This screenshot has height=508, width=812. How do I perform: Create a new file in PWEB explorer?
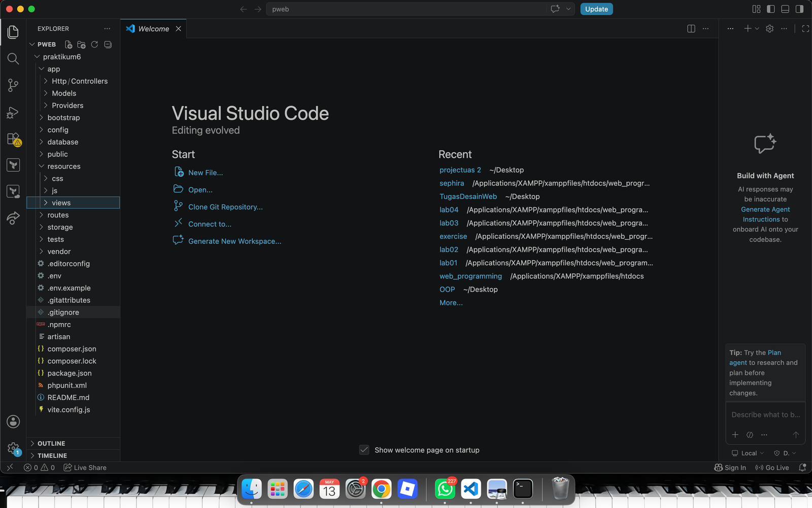pyautogui.click(x=69, y=45)
